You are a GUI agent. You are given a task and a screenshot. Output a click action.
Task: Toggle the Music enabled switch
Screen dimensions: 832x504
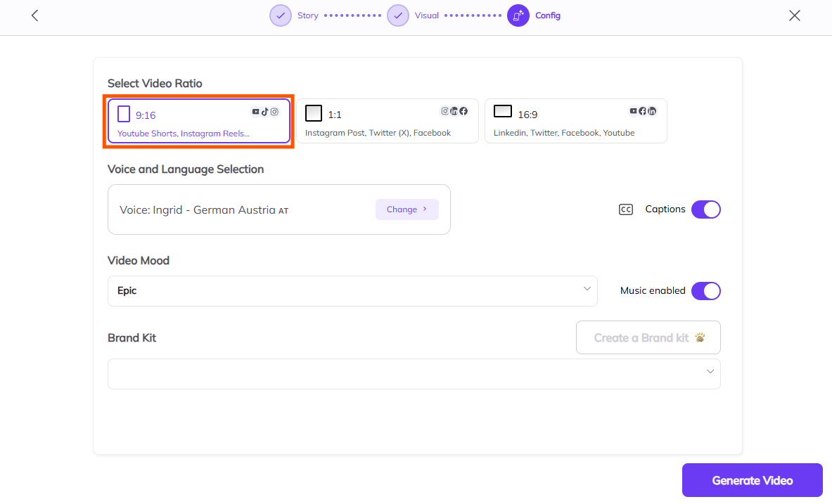[x=705, y=291]
